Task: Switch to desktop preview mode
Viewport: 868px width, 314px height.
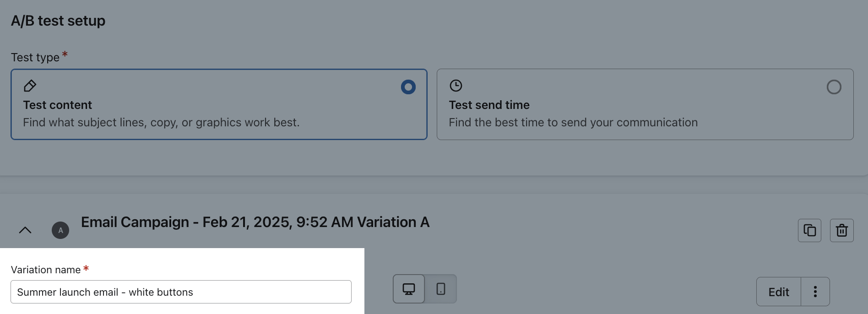Action: click(408, 289)
